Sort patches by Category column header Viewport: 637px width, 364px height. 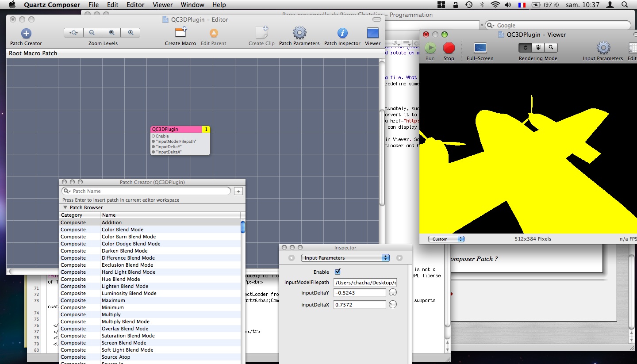(80, 215)
